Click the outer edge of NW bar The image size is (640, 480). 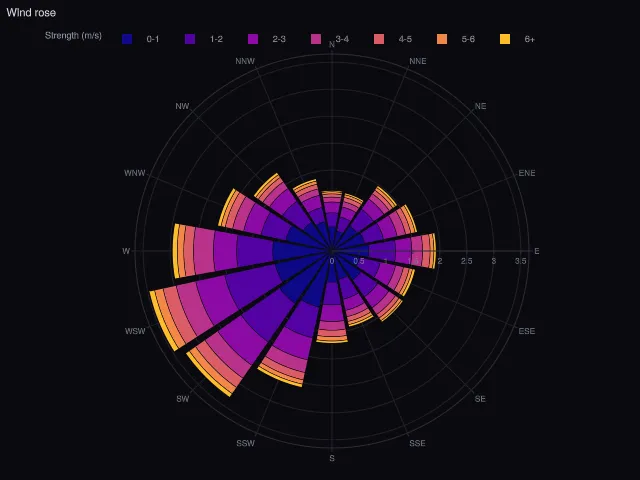click(x=266, y=185)
